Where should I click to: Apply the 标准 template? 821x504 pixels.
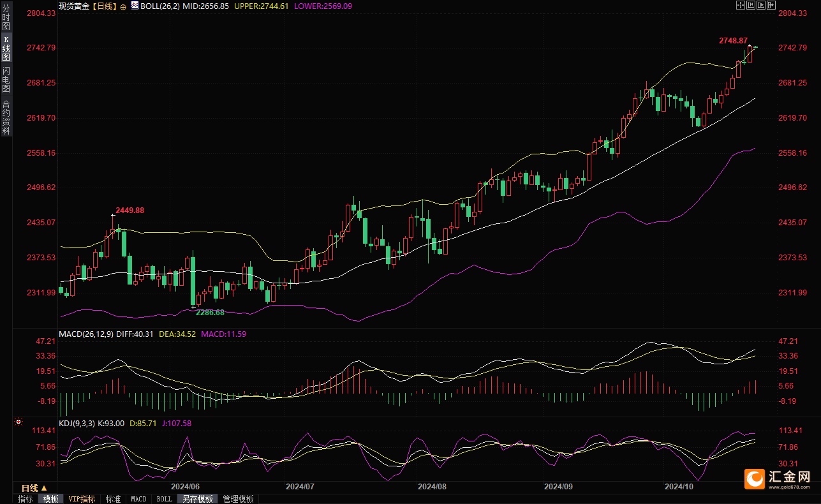click(x=113, y=499)
